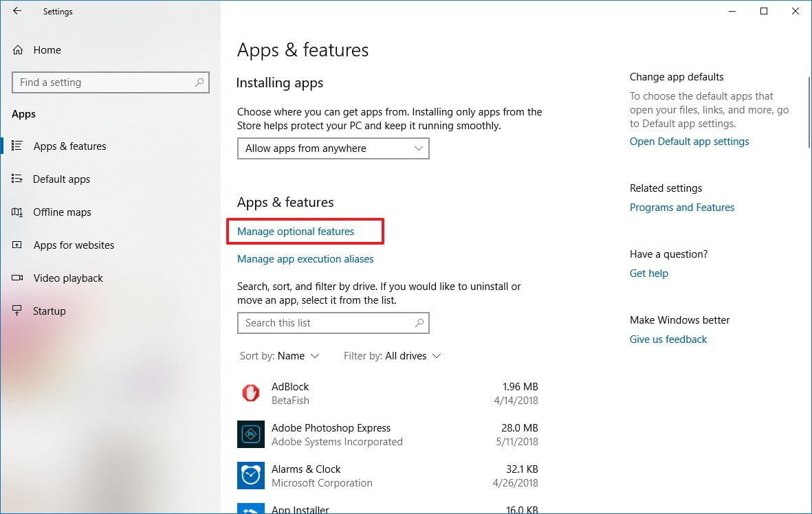
Task: Click the Default apps sidebar icon
Action: pyautogui.click(x=17, y=179)
